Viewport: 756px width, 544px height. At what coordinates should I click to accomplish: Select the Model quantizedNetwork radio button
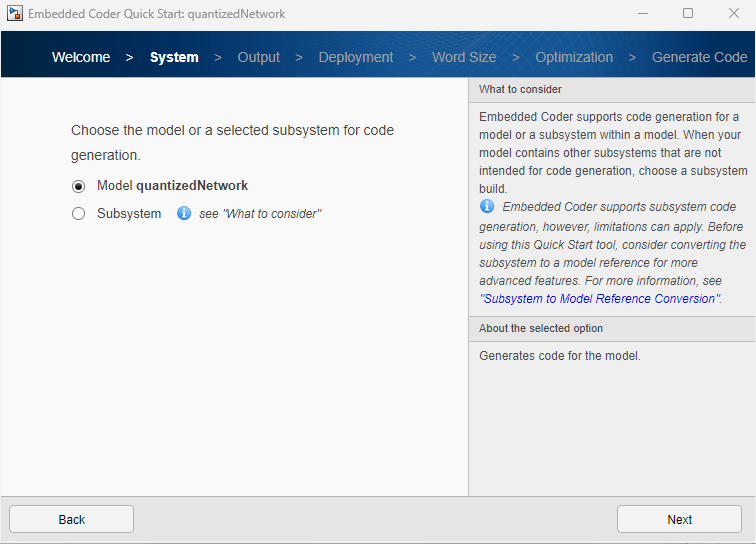point(79,186)
